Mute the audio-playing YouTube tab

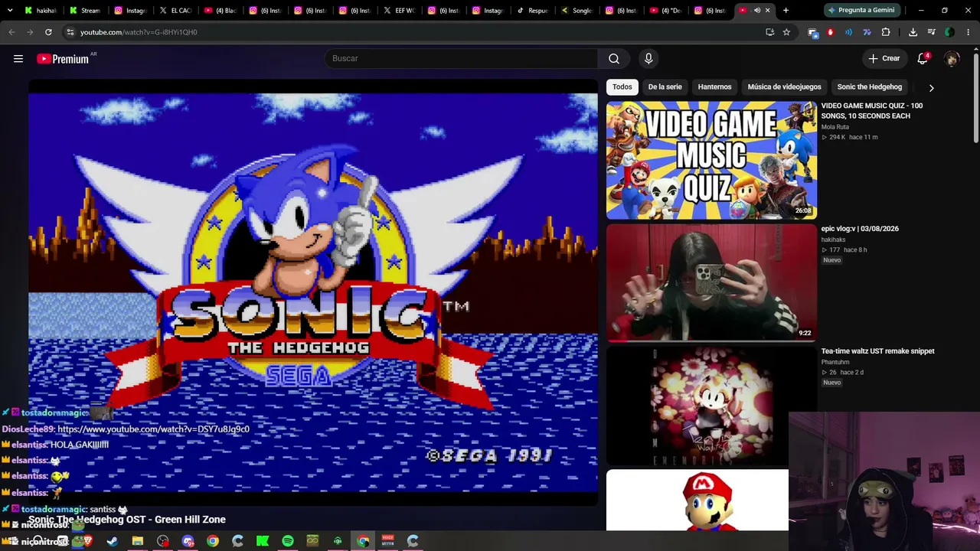pos(757,10)
